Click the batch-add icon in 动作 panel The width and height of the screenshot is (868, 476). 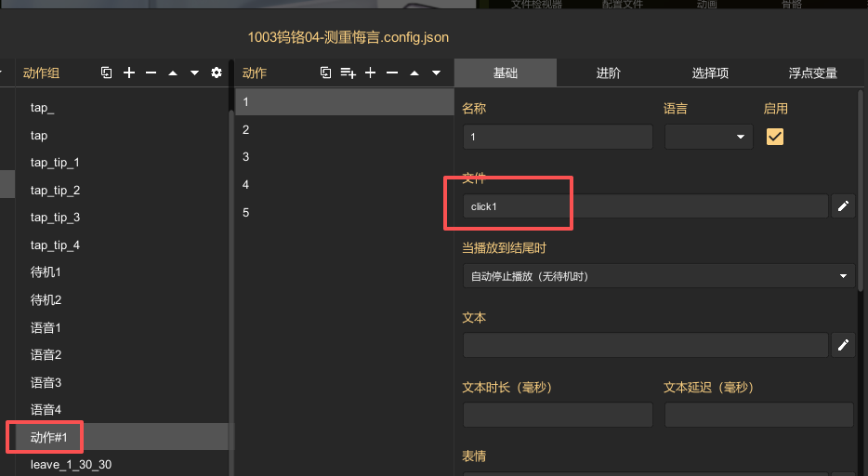pyautogui.click(x=348, y=73)
